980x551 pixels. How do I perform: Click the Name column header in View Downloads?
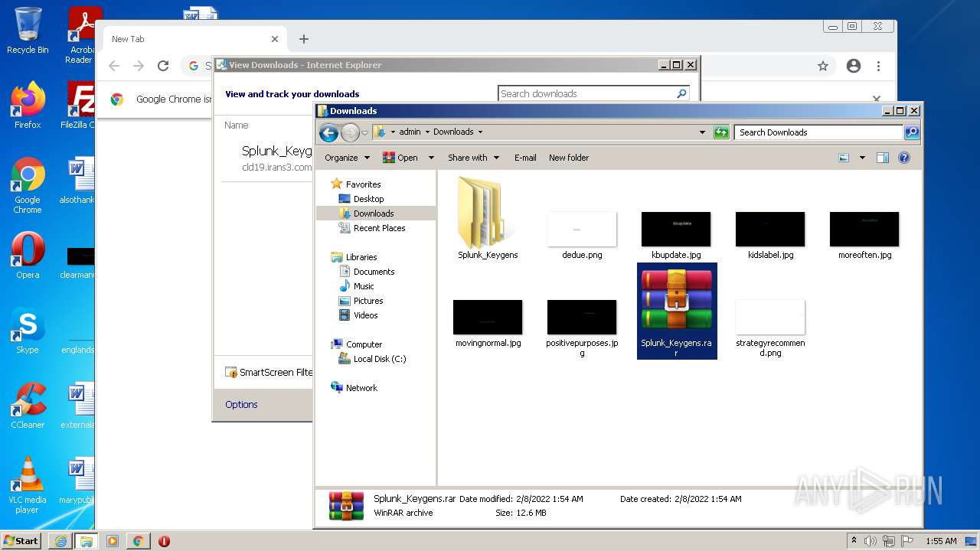pyautogui.click(x=237, y=125)
